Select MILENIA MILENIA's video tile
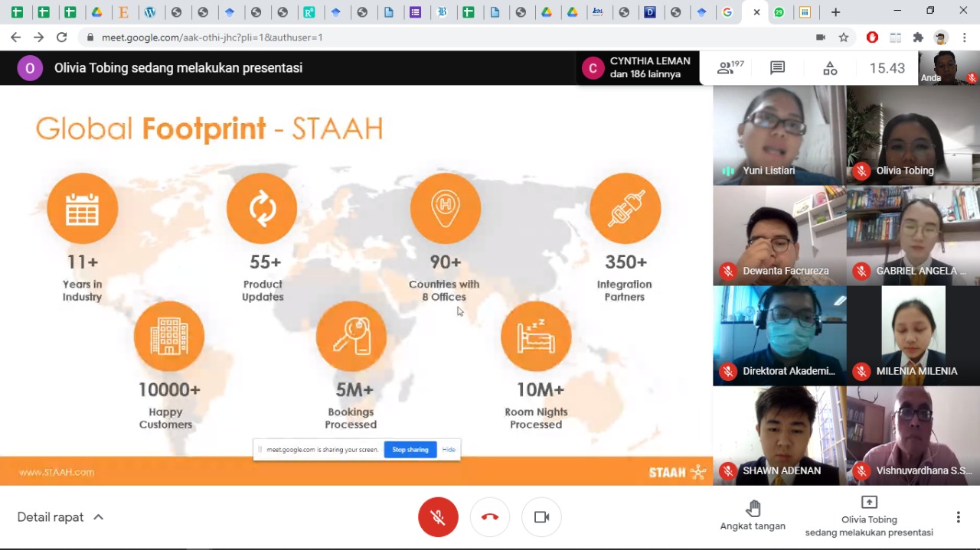The width and height of the screenshot is (980, 550). (913, 336)
